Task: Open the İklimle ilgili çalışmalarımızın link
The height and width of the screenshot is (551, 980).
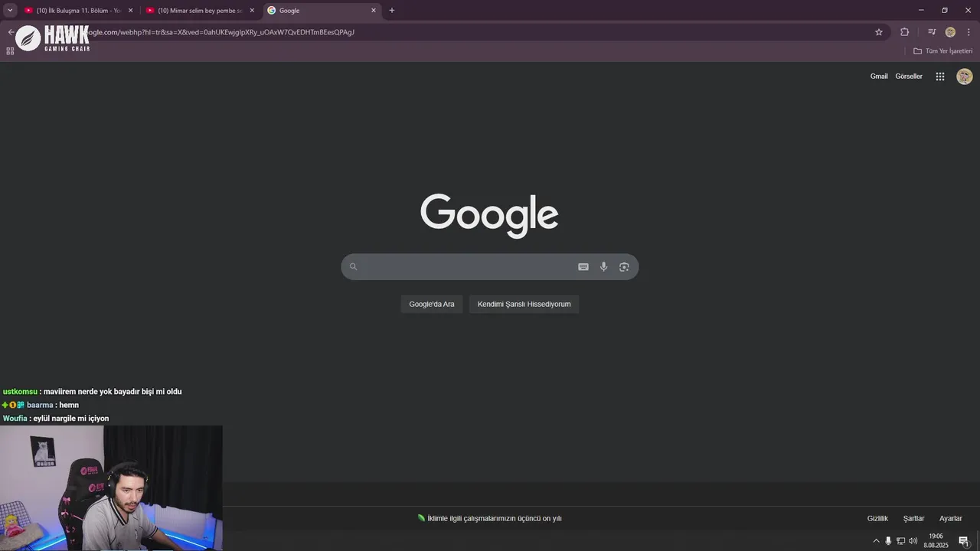Action: [490, 518]
